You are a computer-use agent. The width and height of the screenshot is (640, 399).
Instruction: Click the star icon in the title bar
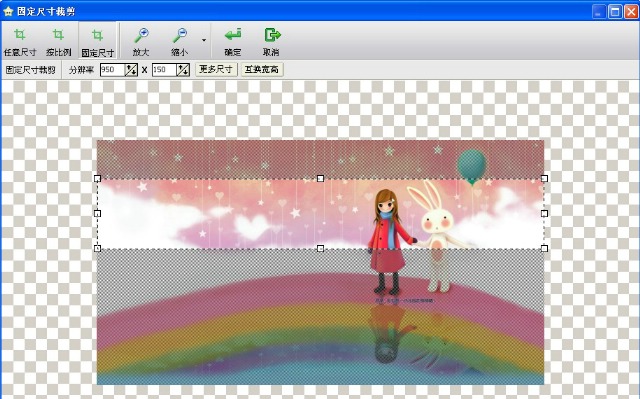click(8, 11)
